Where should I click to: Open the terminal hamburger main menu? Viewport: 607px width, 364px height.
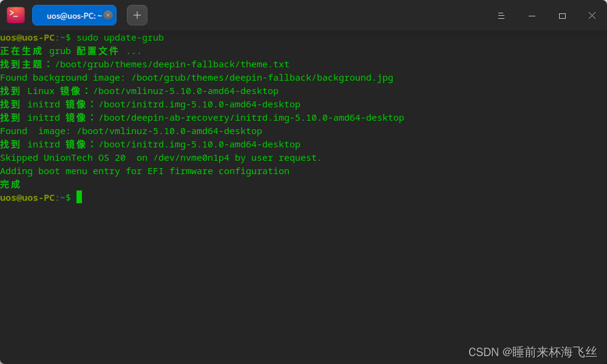(501, 16)
